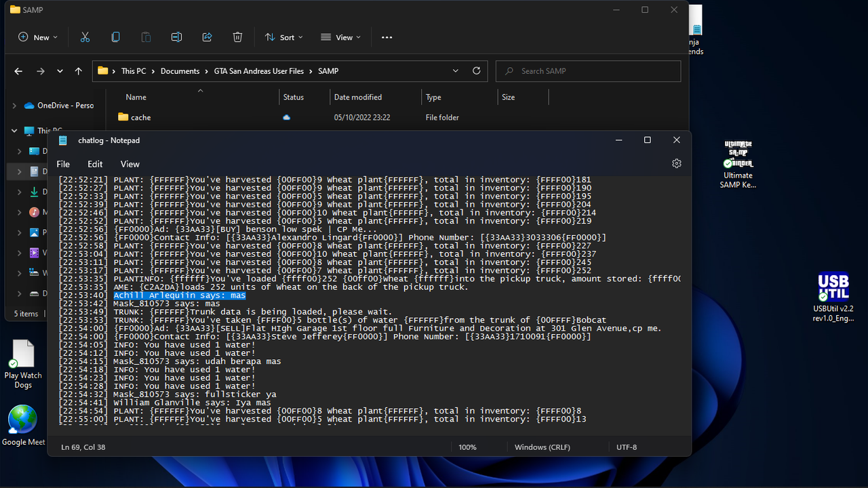This screenshot has height=488, width=868.
Task: Click highlighted line "Achill Arlequiin says: mas"
Action: pos(180,296)
